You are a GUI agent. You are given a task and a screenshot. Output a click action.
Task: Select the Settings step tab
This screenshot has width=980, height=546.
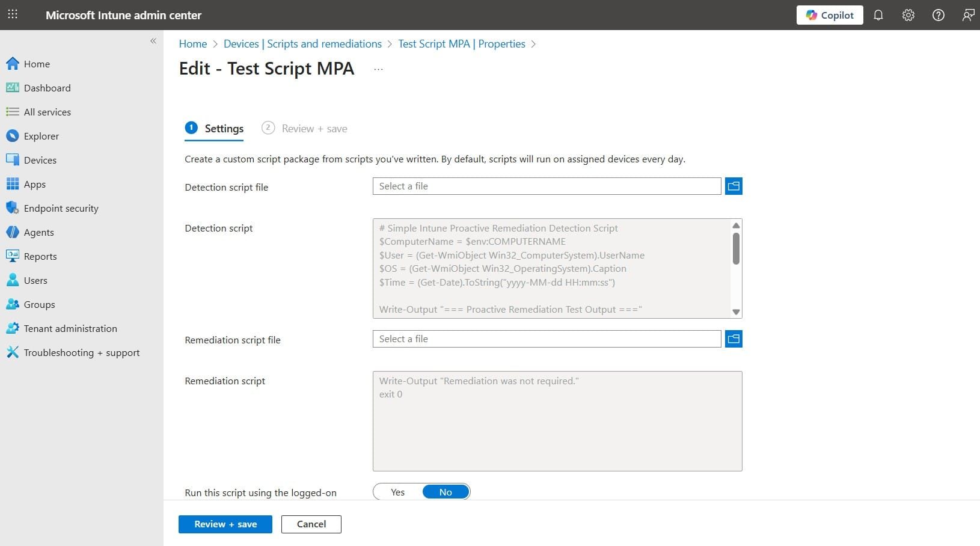click(214, 128)
